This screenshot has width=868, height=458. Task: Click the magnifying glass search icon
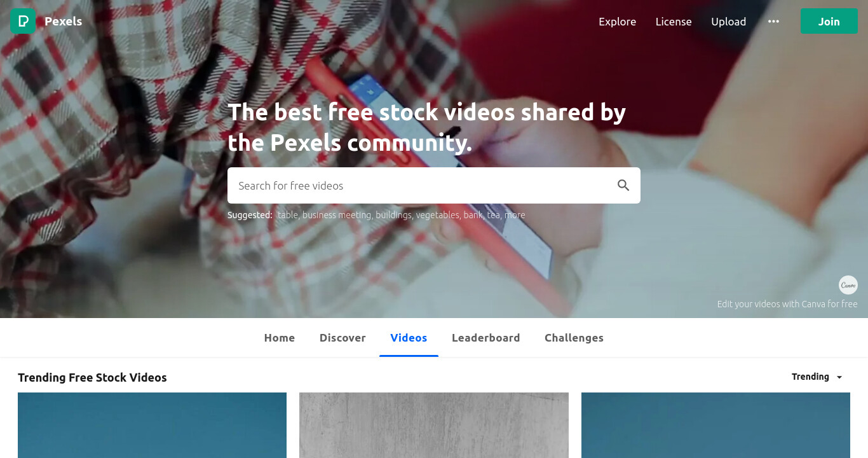623,185
